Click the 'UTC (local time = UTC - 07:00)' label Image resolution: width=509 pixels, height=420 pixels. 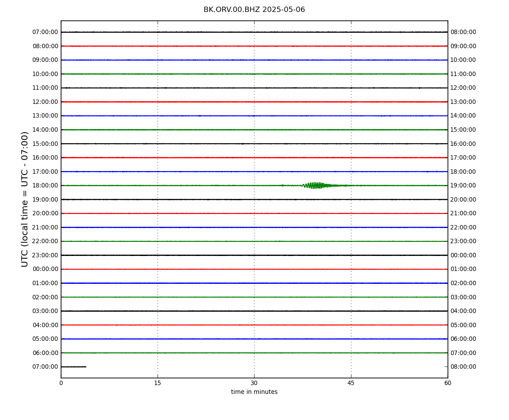point(25,199)
